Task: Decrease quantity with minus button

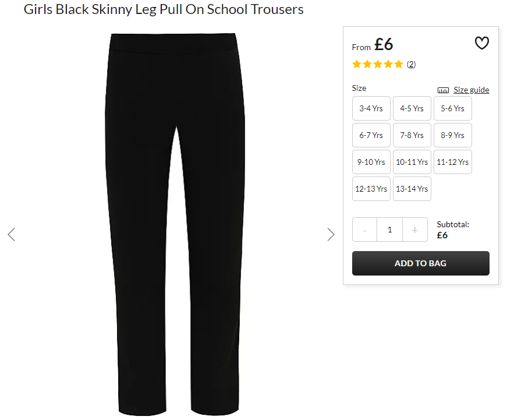Action: click(364, 230)
